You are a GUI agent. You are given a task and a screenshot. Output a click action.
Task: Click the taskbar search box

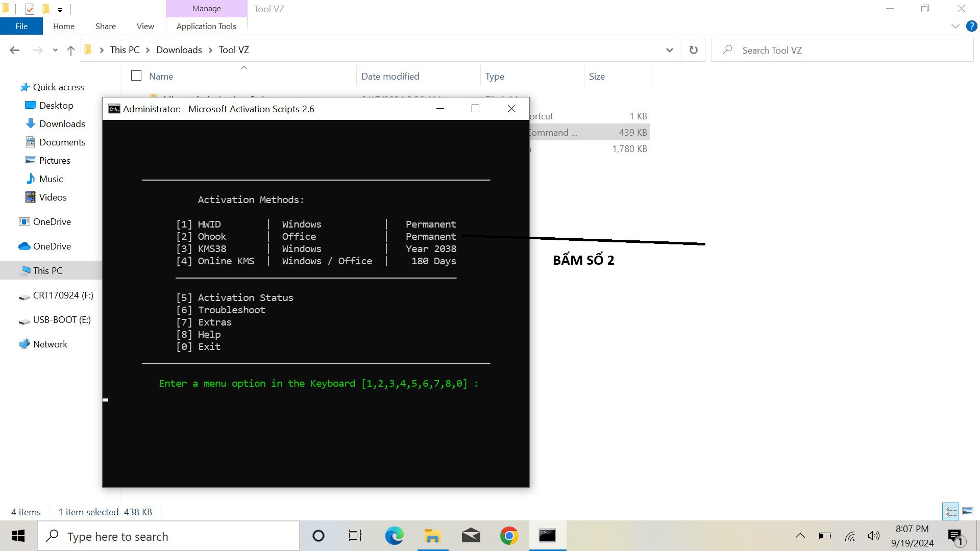[168, 536]
